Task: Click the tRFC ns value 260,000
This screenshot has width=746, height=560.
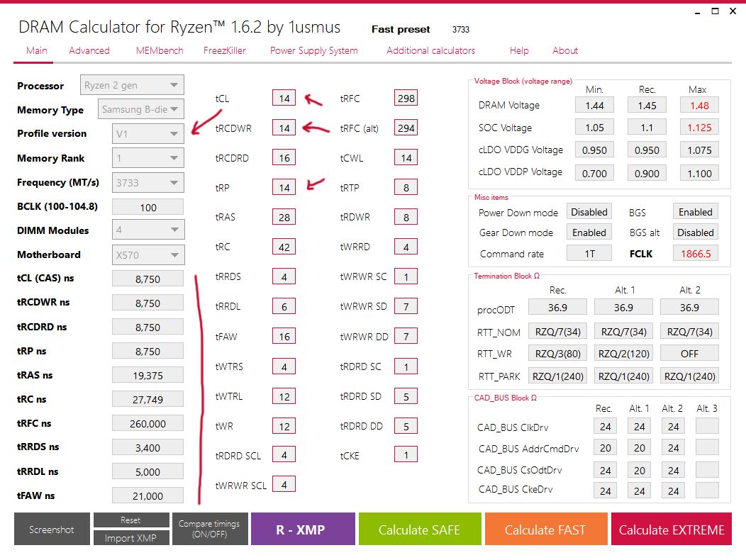Action: click(x=148, y=423)
